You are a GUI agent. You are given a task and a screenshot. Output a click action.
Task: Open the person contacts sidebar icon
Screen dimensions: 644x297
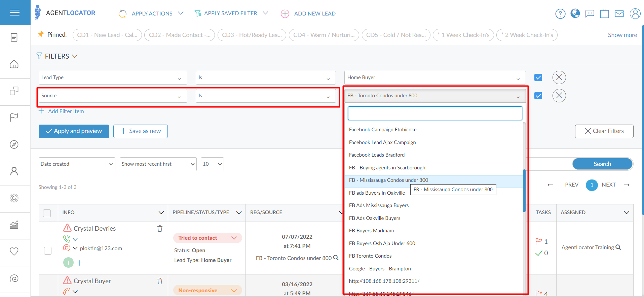click(x=14, y=171)
